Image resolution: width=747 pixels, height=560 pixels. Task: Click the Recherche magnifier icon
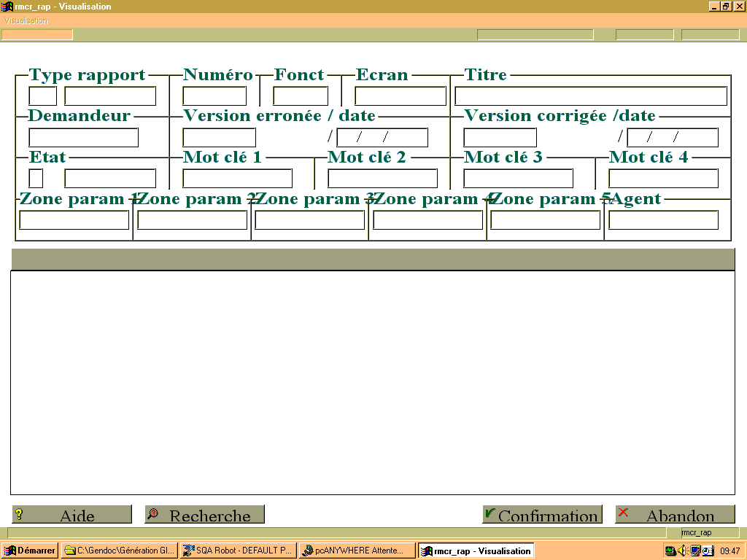(x=153, y=513)
